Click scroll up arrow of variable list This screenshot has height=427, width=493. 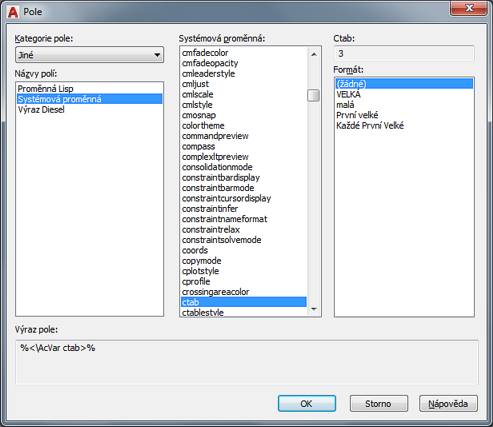(x=314, y=54)
